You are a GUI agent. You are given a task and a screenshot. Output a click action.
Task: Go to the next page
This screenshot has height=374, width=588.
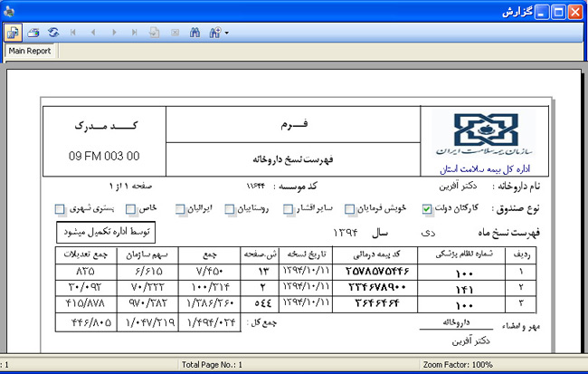pos(114,33)
